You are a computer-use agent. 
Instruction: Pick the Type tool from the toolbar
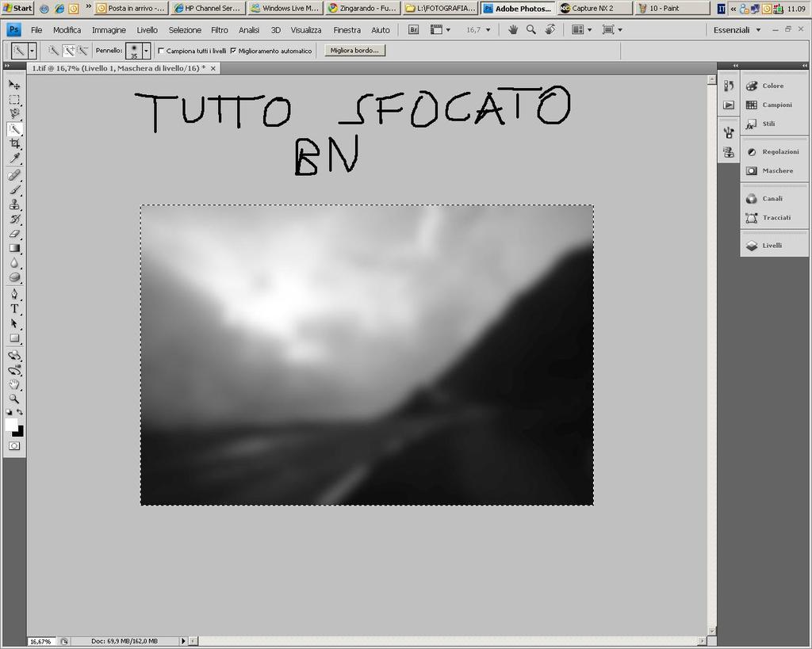coord(14,308)
